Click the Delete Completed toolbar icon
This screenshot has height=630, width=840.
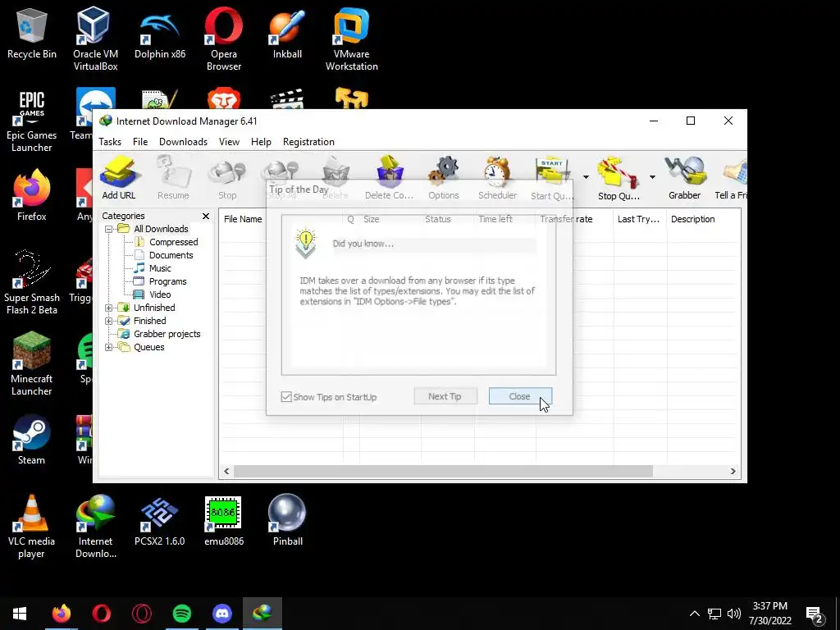coord(389,178)
